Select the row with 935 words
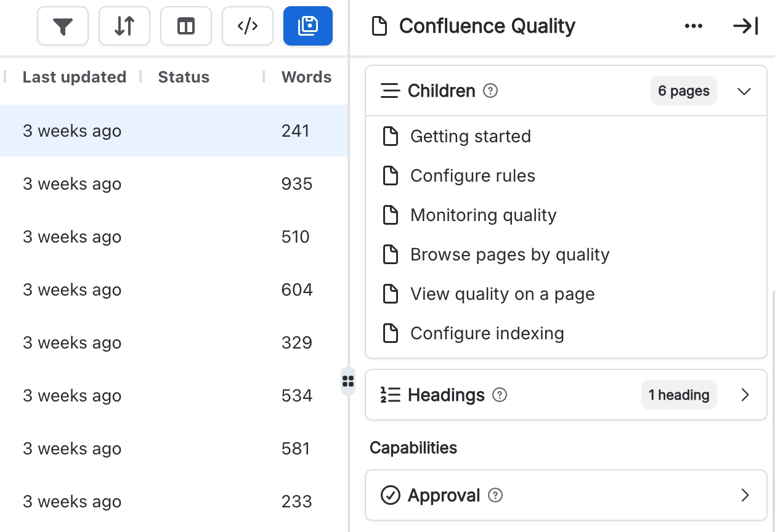 pyautogui.click(x=174, y=183)
